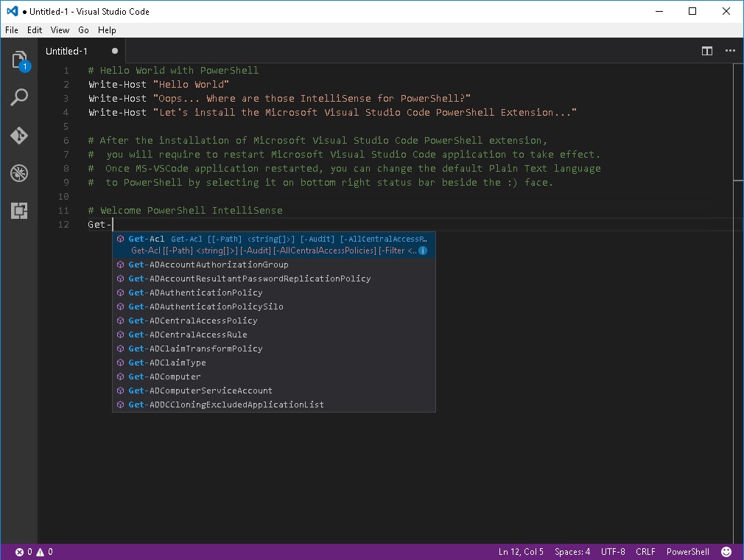The height and width of the screenshot is (560, 744).
Task: Pick Get-ADClaimTransformPolicy suggestion
Action: pos(274,349)
